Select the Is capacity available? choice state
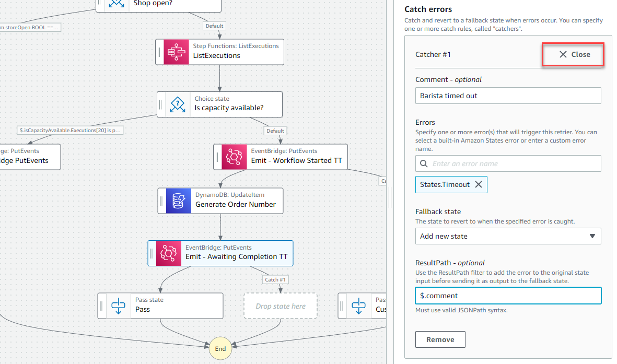 pyautogui.click(x=219, y=104)
